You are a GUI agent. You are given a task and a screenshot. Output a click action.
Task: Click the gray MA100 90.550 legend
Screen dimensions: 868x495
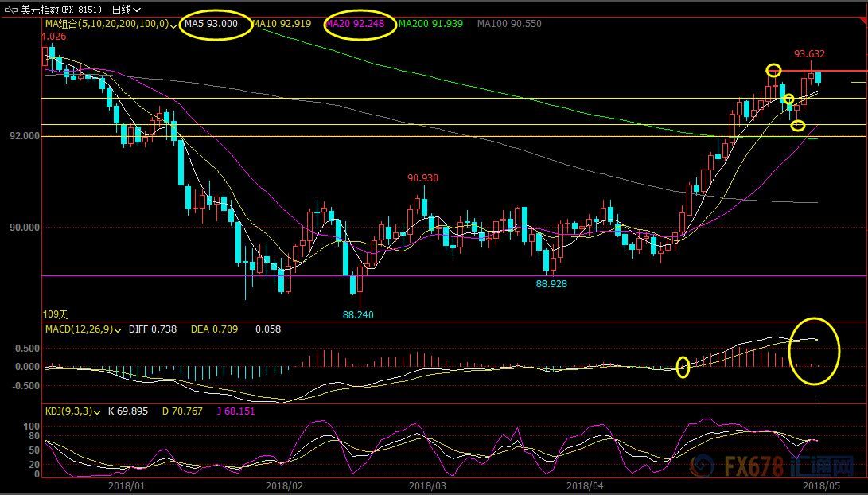[x=509, y=24]
